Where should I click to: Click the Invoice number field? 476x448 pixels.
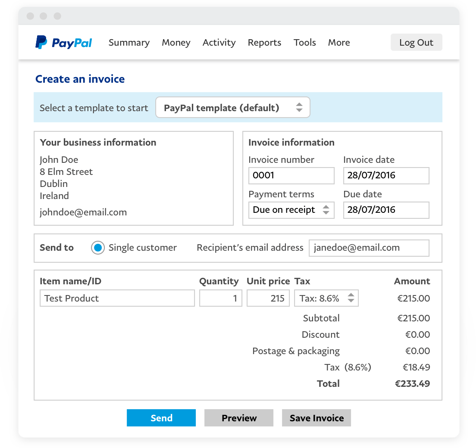tap(291, 176)
